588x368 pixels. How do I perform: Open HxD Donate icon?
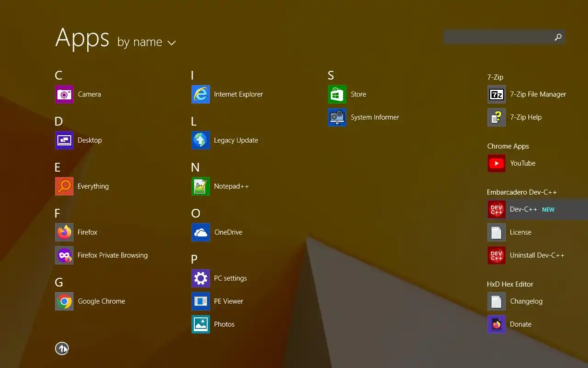497,324
